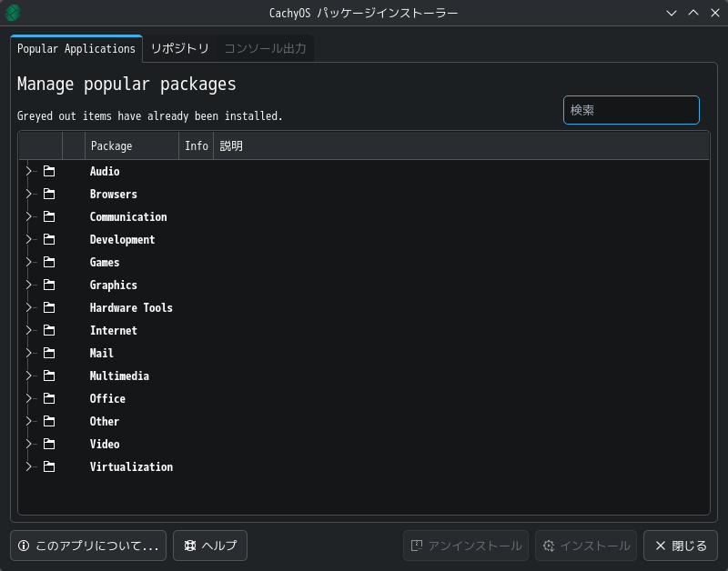728x571 pixels.
Task: Click the Virtualization folder icon
Action: point(49,466)
